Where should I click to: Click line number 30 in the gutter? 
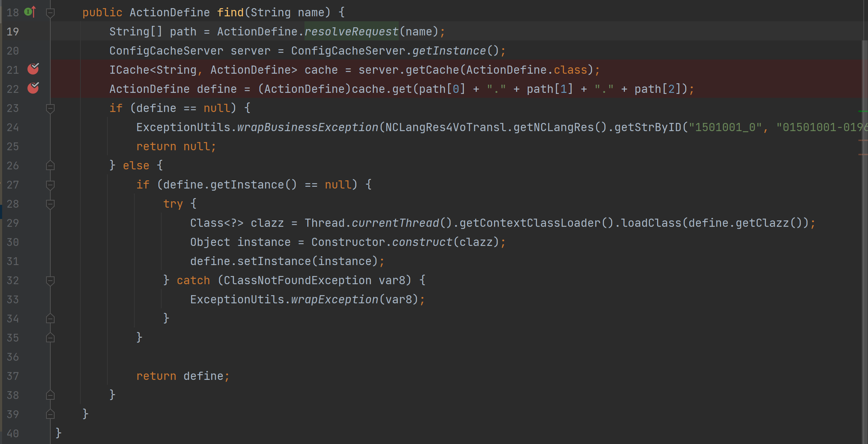coord(13,242)
